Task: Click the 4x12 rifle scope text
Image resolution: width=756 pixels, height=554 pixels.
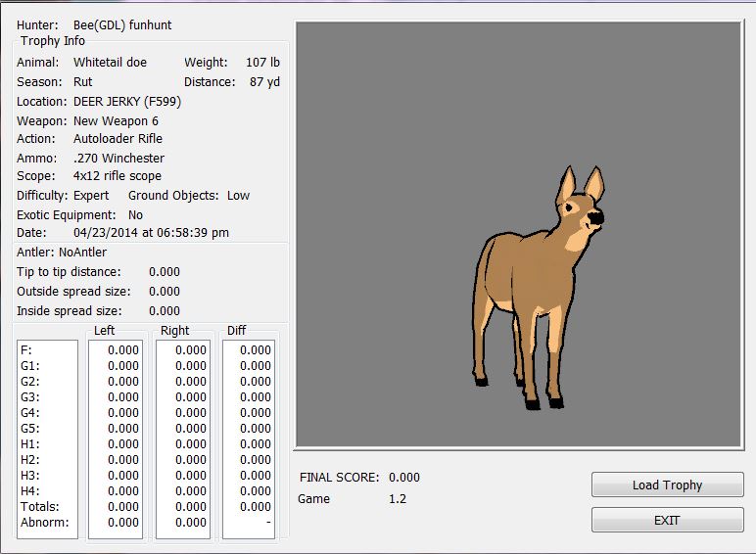Action: (x=118, y=176)
